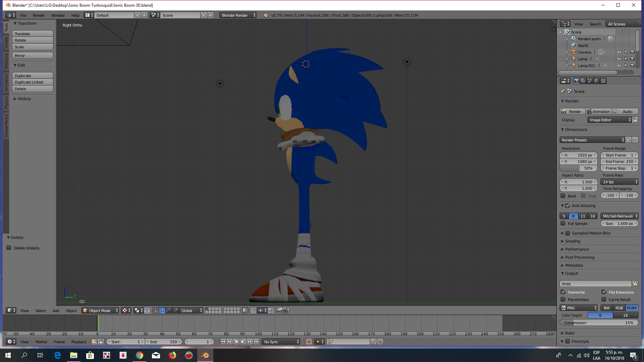
Task: Play animation in reverse
Action: [236, 342]
